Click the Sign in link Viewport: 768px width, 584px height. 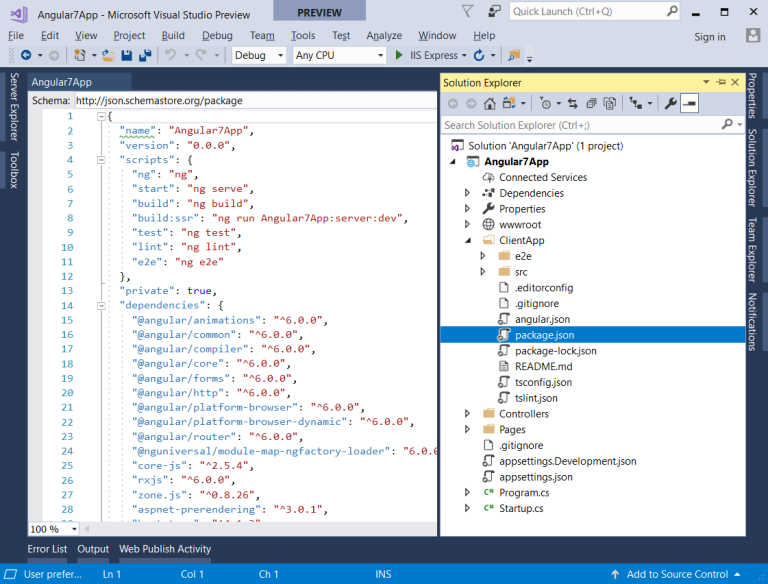pos(710,37)
